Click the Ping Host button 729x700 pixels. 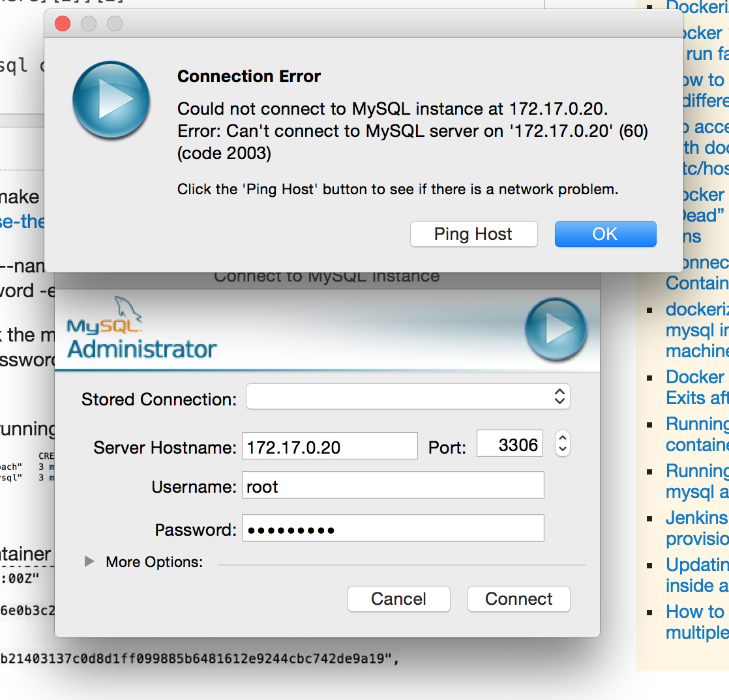coord(474,234)
